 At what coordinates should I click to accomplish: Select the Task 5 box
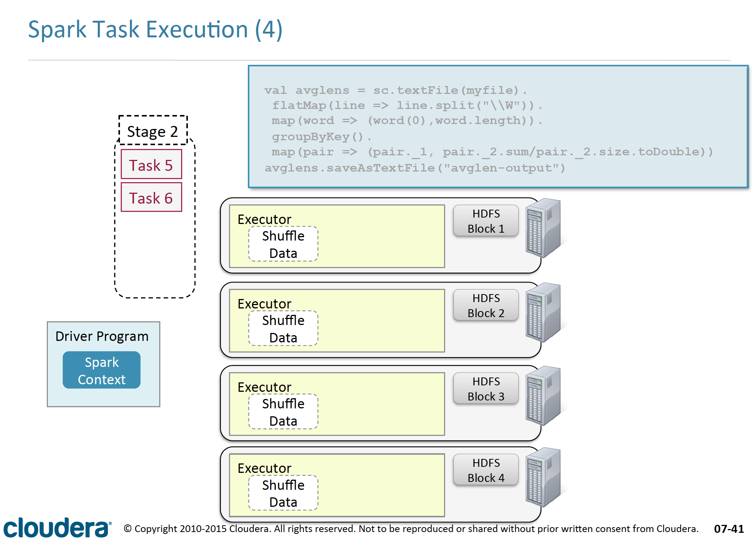pyautogui.click(x=151, y=165)
